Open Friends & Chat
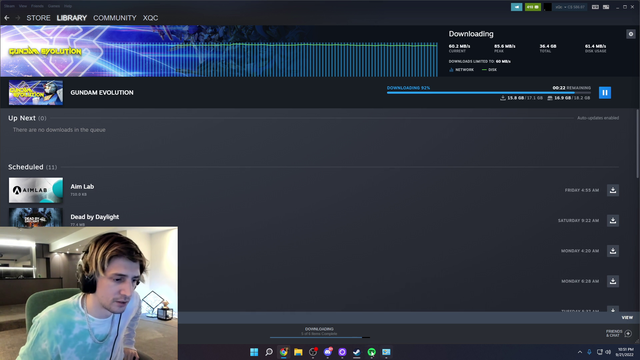The width and height of the screenshot is (640, 360). (x=619, y=333)
